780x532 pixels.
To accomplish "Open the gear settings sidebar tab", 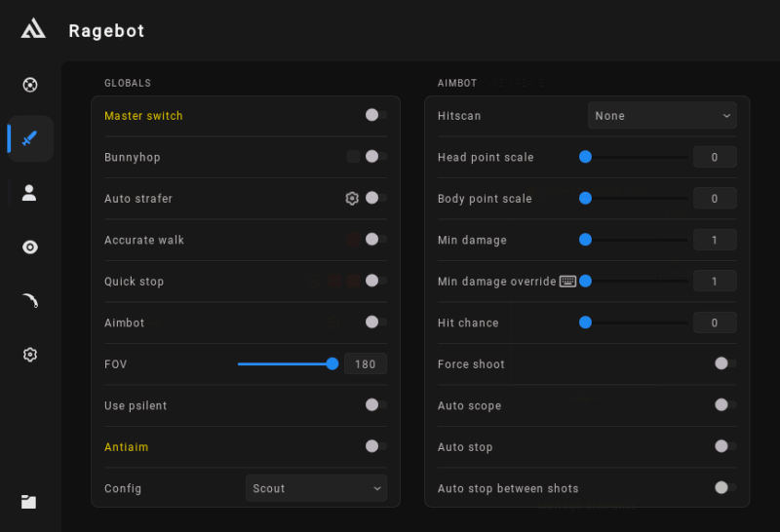I will point(30,355).
